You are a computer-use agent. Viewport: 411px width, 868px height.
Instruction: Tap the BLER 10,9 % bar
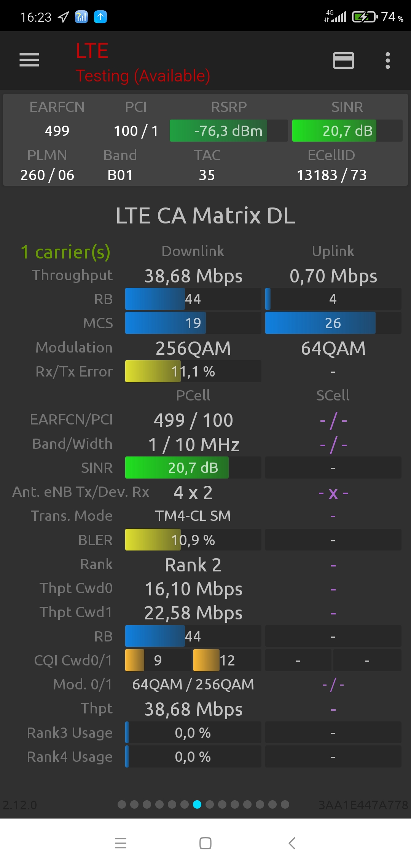coord(193,540)
